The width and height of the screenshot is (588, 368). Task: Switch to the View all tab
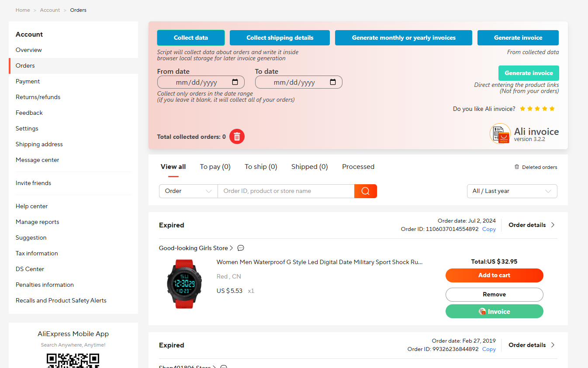(173, 167)
